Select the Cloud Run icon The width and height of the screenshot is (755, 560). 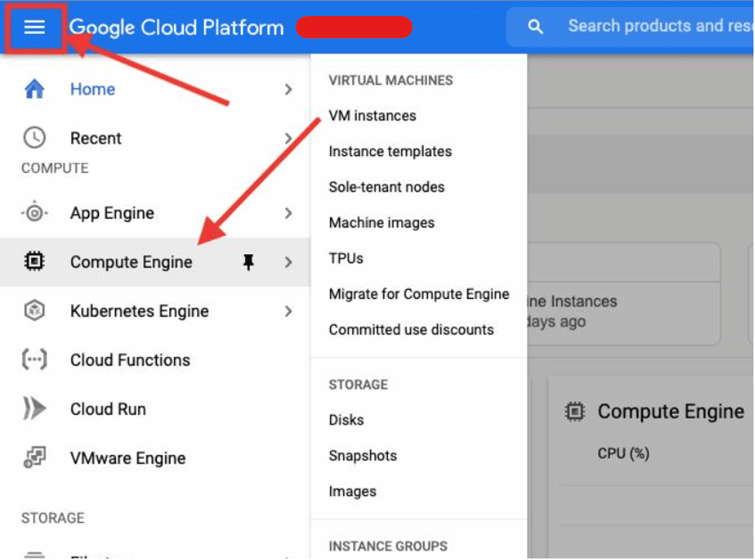[32, 409]
